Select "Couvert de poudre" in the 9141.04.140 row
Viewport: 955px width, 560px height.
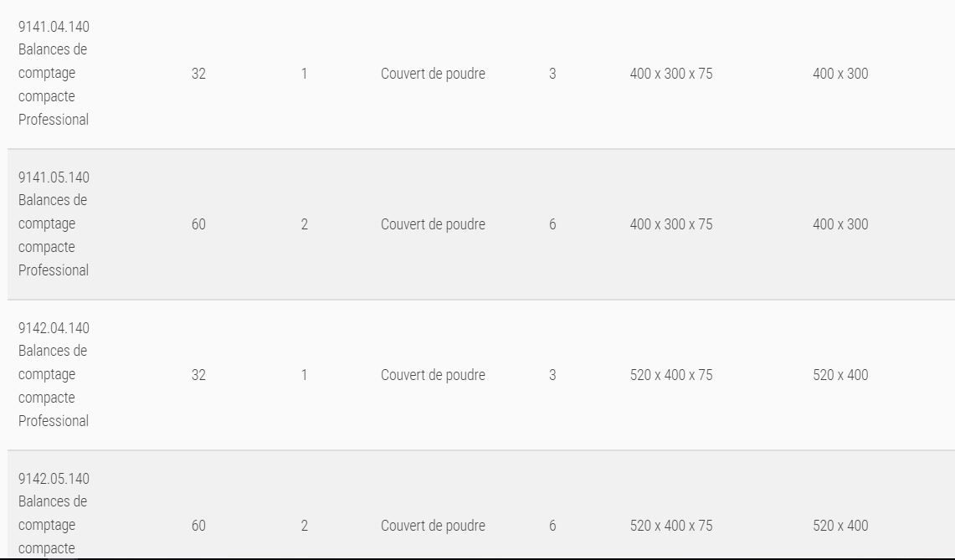point(433,74)
